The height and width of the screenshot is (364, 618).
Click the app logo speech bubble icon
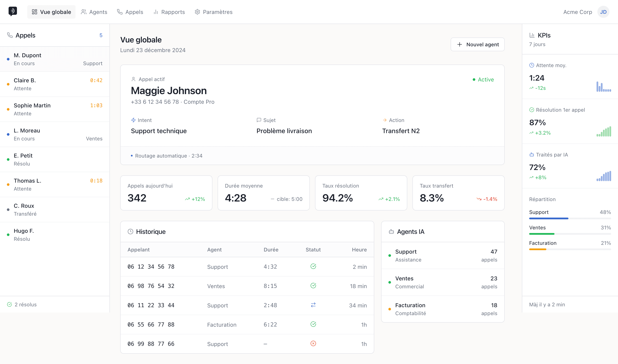[x=12, y=11]
